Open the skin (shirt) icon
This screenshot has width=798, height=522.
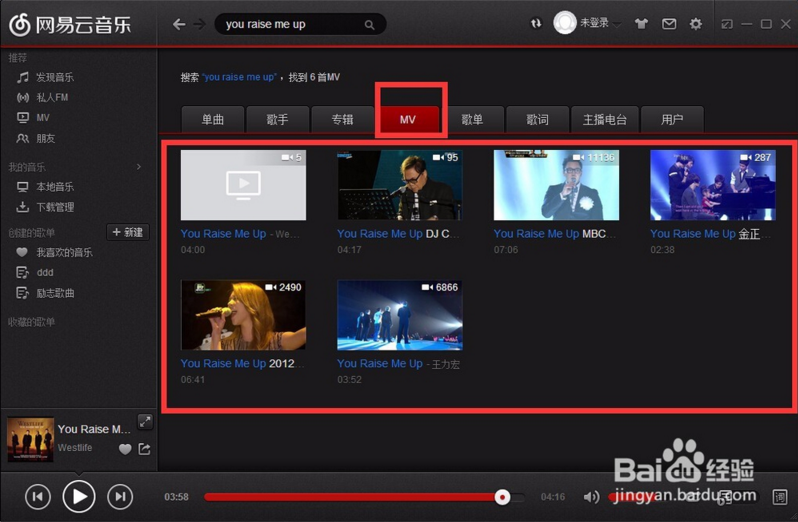click(641, 23)
